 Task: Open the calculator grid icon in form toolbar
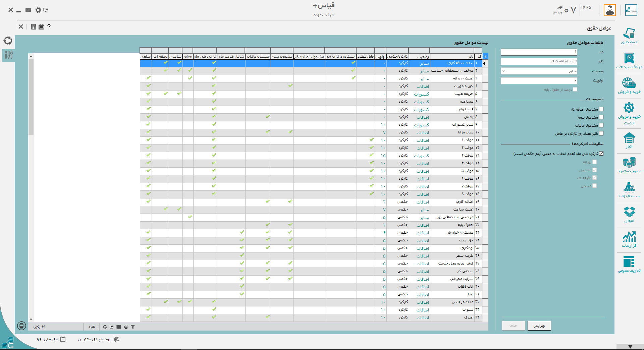pos(34,27)
